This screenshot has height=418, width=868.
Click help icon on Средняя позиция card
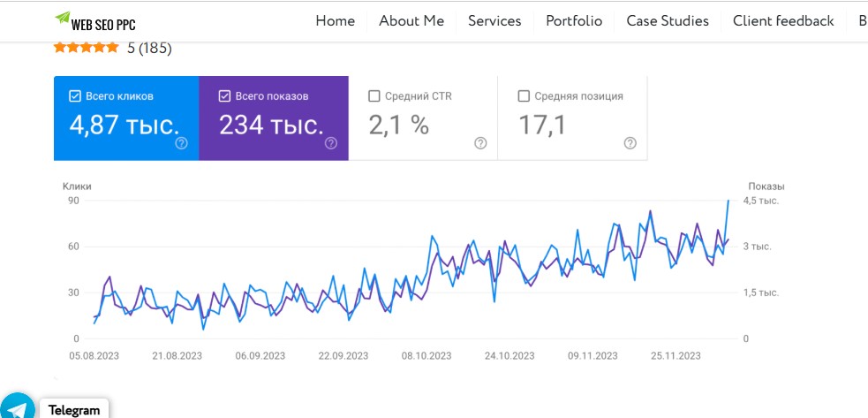pyautogui.click(x=630, y=143)
